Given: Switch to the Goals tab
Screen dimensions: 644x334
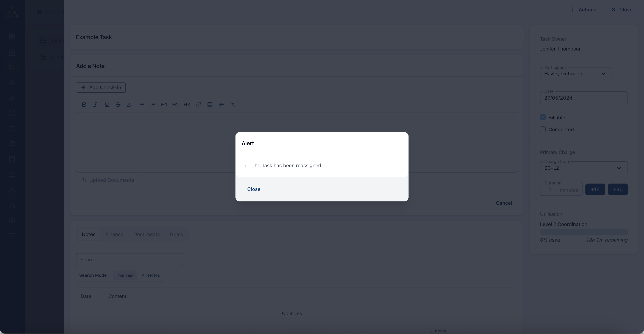Looking at the screenshot, I should tap(176, 235).
